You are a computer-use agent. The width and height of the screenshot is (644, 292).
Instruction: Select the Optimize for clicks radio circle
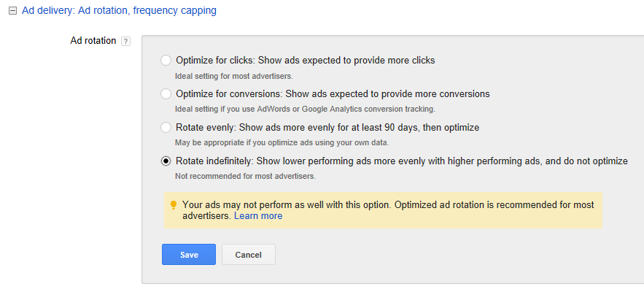(166, 61)
